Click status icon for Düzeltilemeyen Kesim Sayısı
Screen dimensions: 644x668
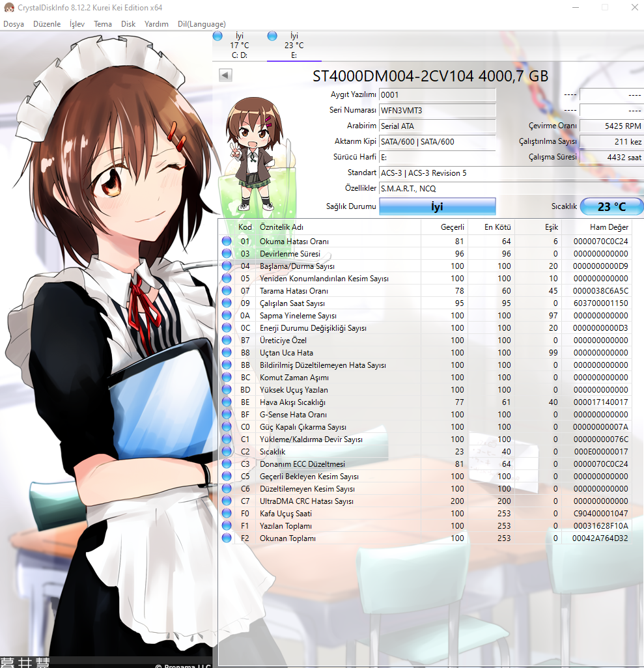[227, 488]
